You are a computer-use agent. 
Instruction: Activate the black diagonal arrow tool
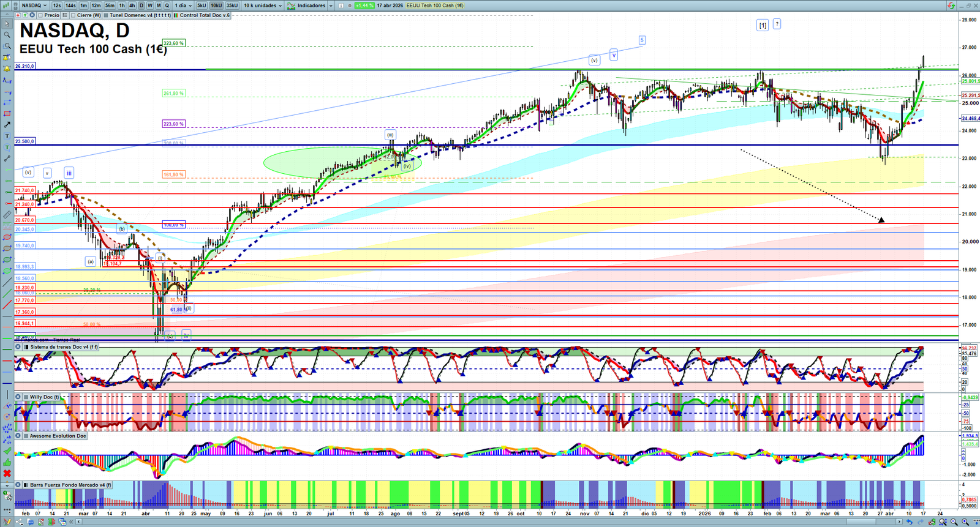(7, 125)
